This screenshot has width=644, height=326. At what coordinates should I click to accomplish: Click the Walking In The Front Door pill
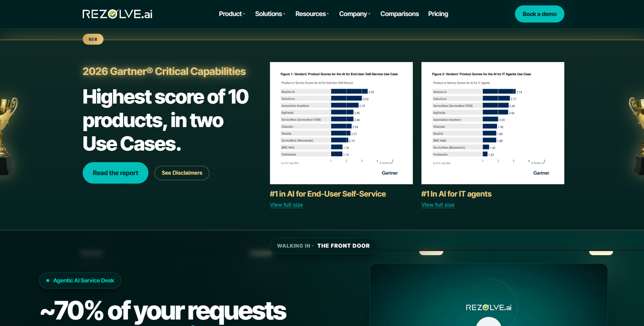323,246
